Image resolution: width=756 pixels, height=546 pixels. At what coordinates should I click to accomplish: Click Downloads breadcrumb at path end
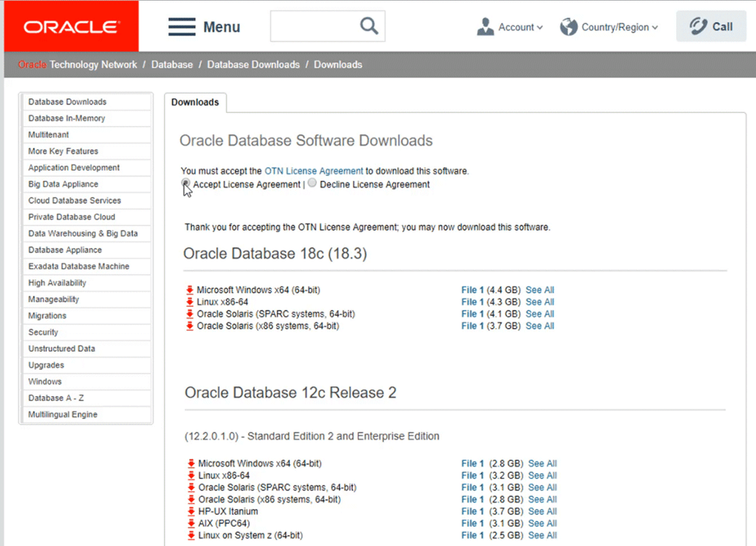click(x=338, y=64)
